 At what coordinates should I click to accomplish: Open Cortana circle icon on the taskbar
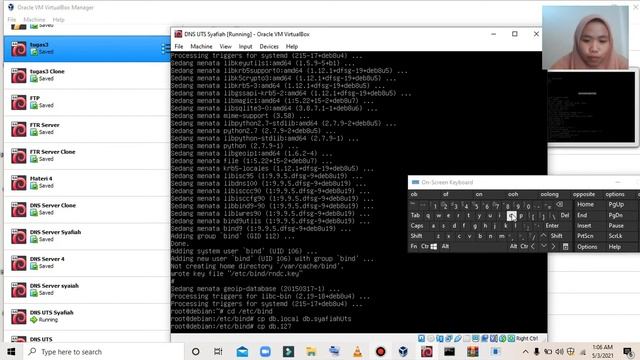196,351
